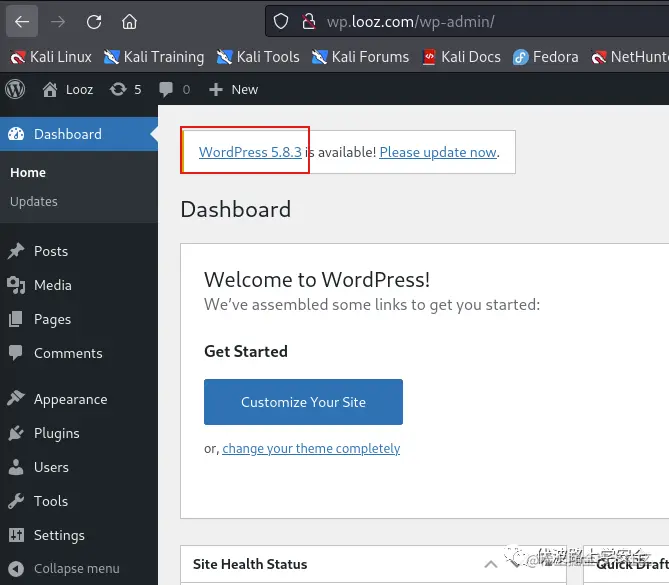Click the browser forward arrow

pos(58,21)
